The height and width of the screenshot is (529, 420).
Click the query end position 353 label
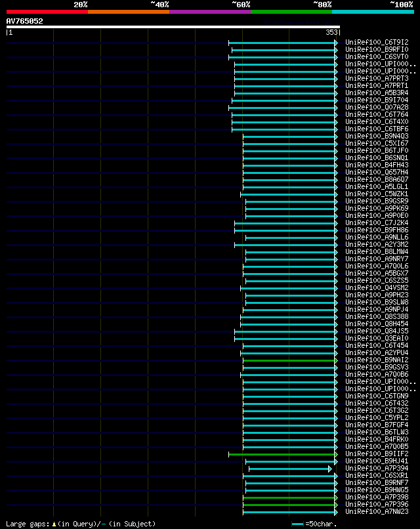pos(331,32)
